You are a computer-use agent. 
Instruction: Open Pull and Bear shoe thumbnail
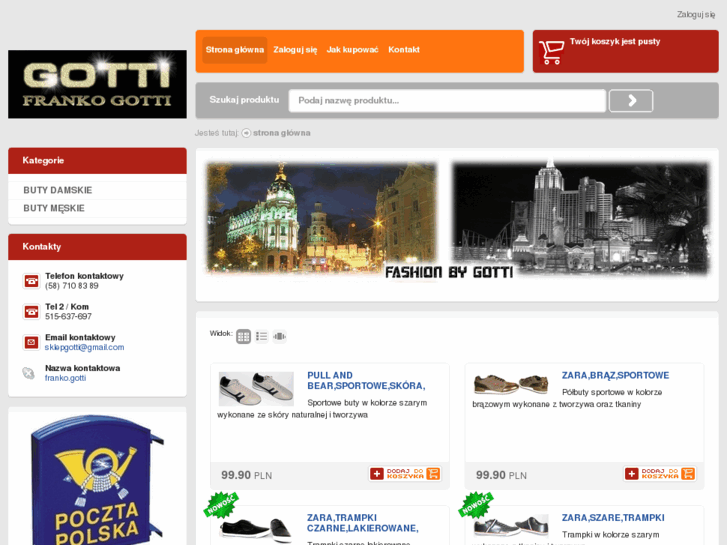[x=256, y=388]
